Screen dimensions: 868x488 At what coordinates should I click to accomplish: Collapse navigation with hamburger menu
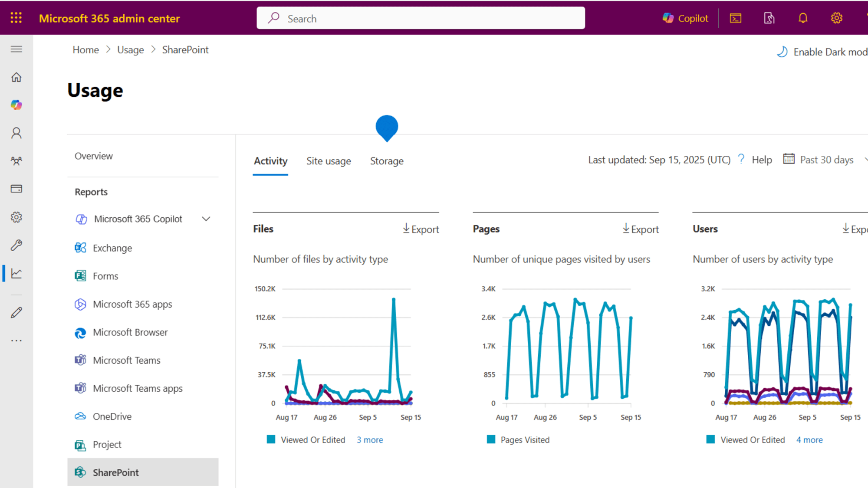tap(16, 49)
